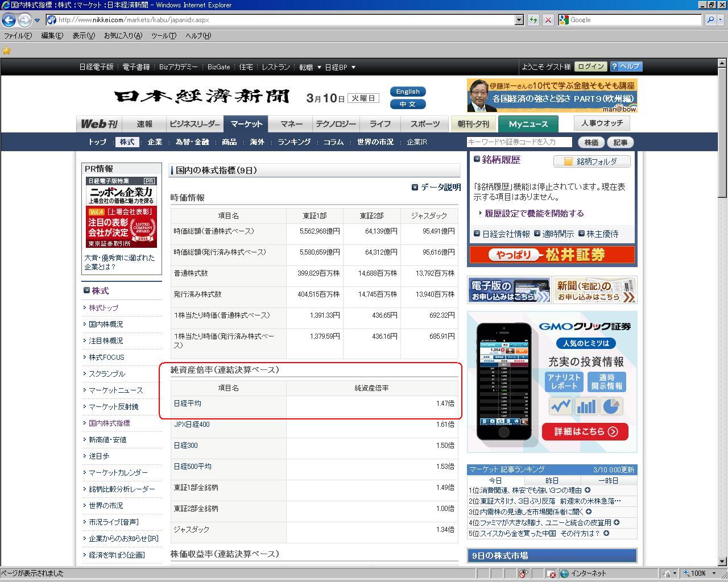Open the ヘルプ(H) menu
728x582 pixels.
click(x=198, y=36)
